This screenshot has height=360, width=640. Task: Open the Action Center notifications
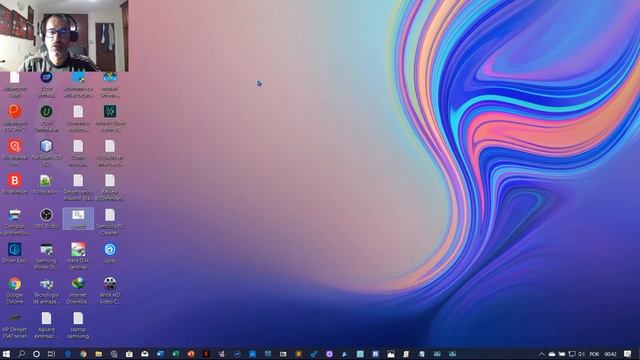[x=627, y=354]
